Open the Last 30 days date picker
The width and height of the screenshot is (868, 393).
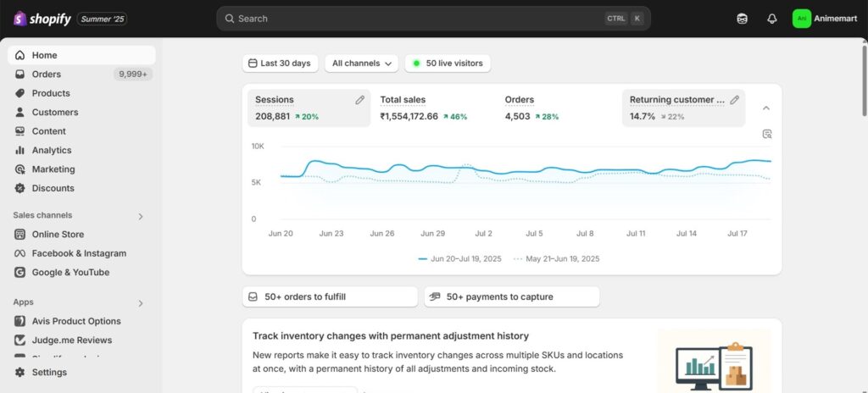pyautogui.click(x=278, y=64)
